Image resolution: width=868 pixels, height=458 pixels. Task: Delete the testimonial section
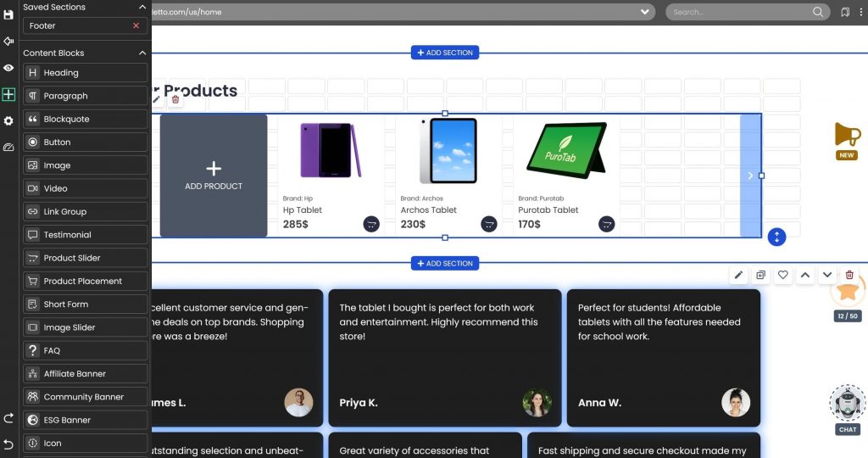click(x=849, y=276)
